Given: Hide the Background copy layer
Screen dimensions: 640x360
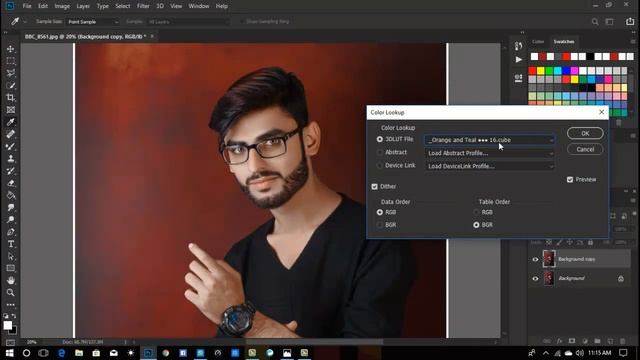Looking at the screenshot, I should pos(535,259).
